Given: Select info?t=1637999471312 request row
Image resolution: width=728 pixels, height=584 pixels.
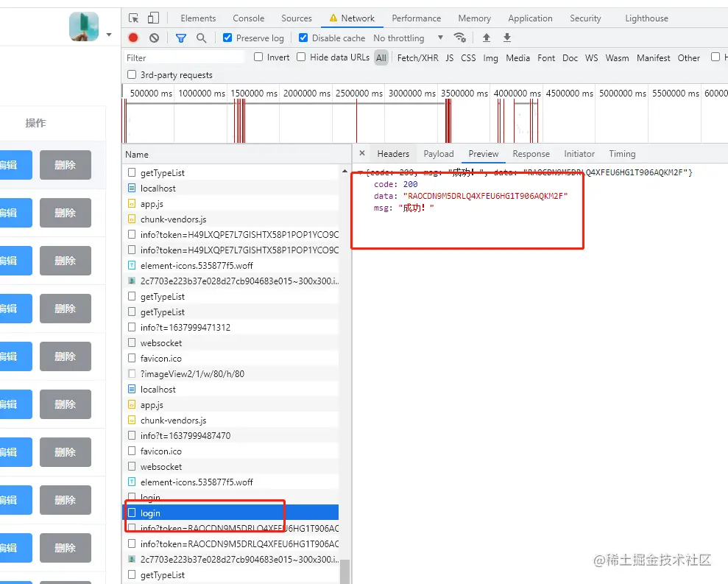Looking at the screenshot, I should 230,328.
